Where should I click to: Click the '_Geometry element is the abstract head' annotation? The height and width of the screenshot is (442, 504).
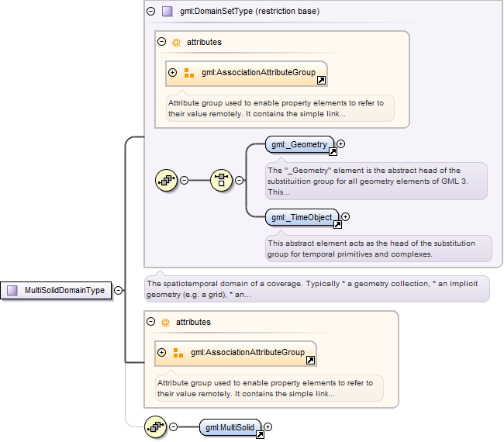[376, 181]
